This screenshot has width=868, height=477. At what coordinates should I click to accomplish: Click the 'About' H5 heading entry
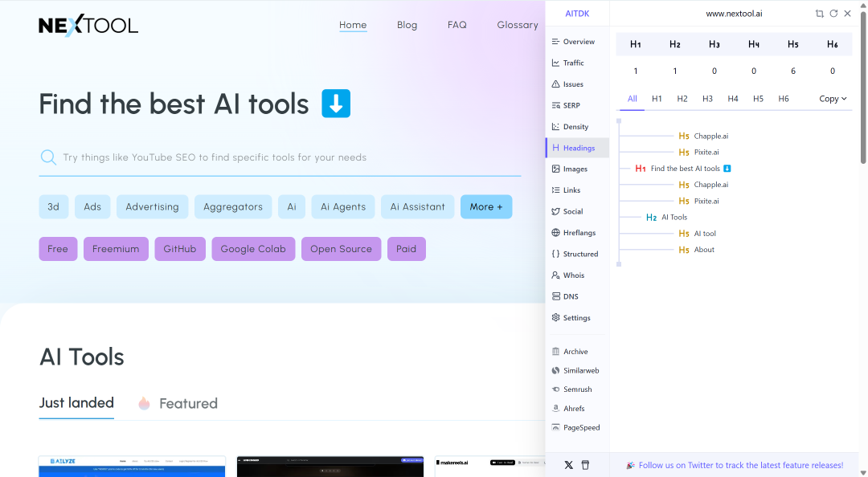click(696, 250)
